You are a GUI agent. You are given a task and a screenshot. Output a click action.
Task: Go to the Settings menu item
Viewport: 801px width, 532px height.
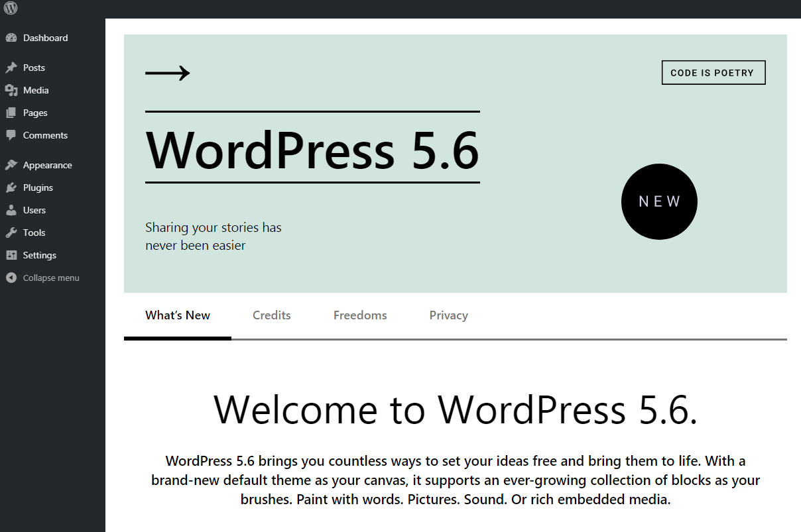click(x=40, y=255)
